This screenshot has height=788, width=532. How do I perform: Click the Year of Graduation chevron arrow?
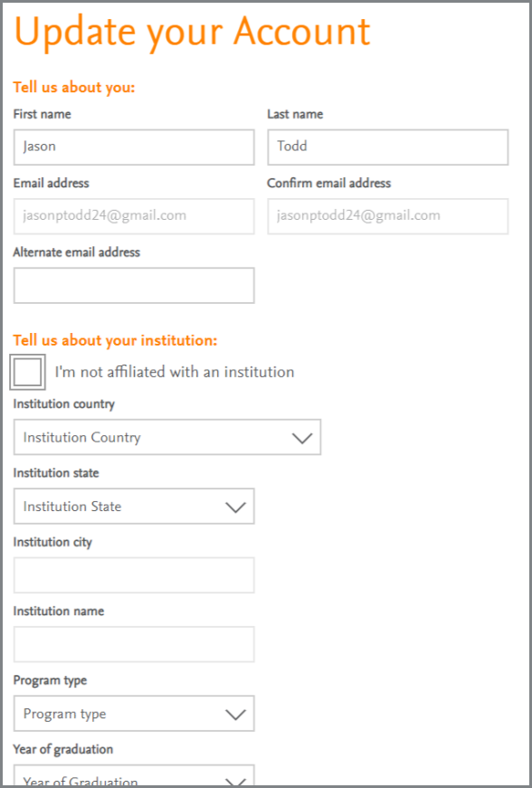pos(235,781)
